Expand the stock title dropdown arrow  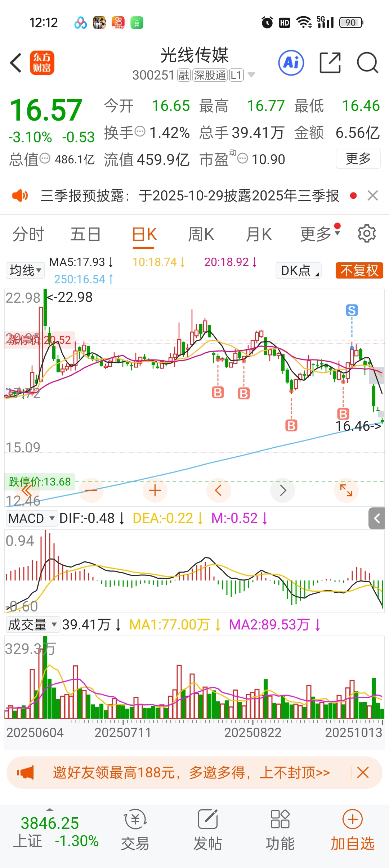(x=251, y=75)
